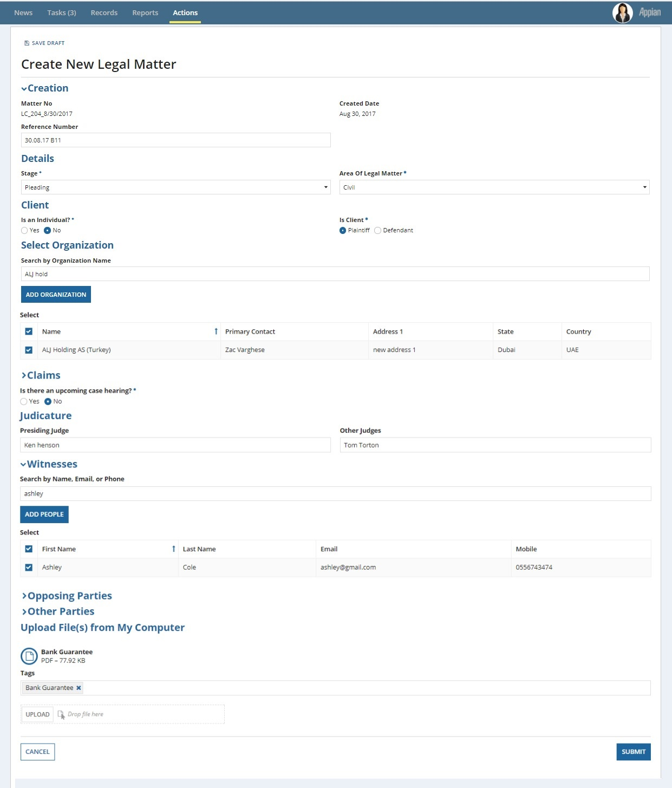Image resolution: width=672 pixels, height=788 pixels.
Task: Open the Tasks (3) tab
Action: pos(62,13)
